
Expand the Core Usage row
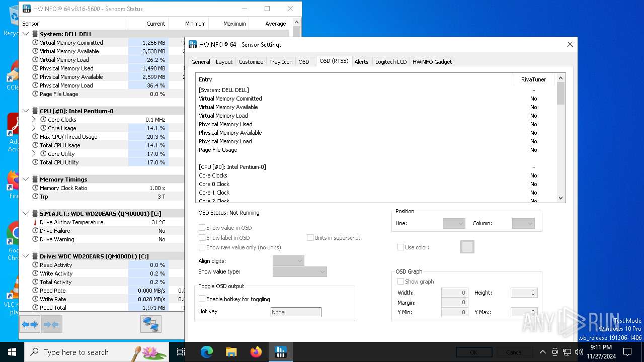tap(34, 128)
